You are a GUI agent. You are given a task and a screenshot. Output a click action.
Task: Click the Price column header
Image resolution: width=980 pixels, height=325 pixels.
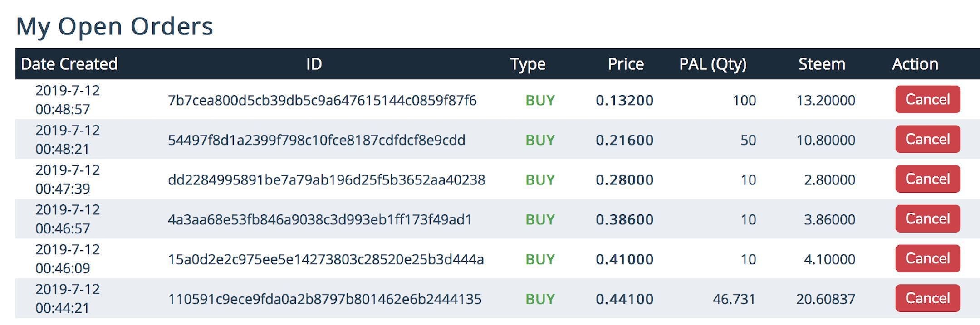point(625,64)
